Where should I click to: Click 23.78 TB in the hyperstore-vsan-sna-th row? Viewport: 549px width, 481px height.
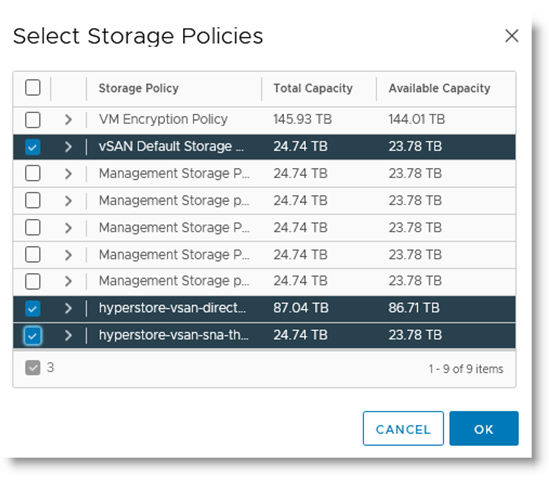tap(415, 335)
